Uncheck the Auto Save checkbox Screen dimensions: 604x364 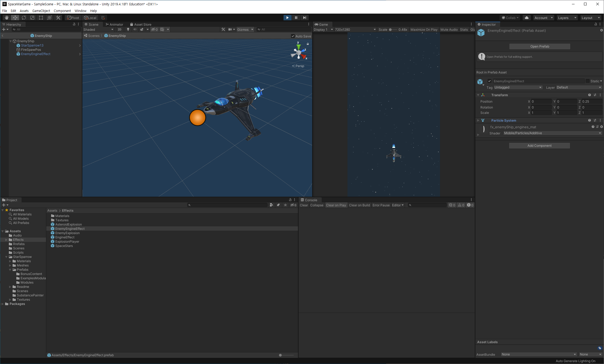pos(293,36)
